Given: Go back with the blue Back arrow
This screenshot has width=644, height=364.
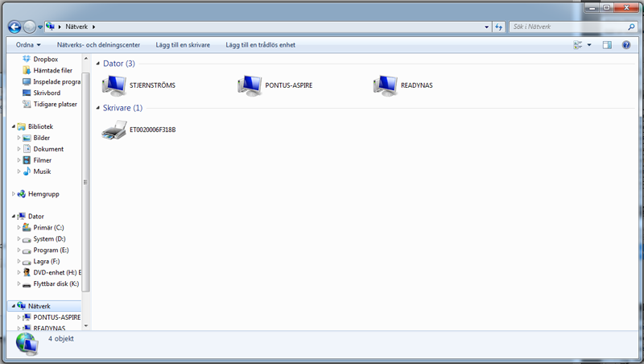Looking at the screenshot, I should click(x=14, y=27).
